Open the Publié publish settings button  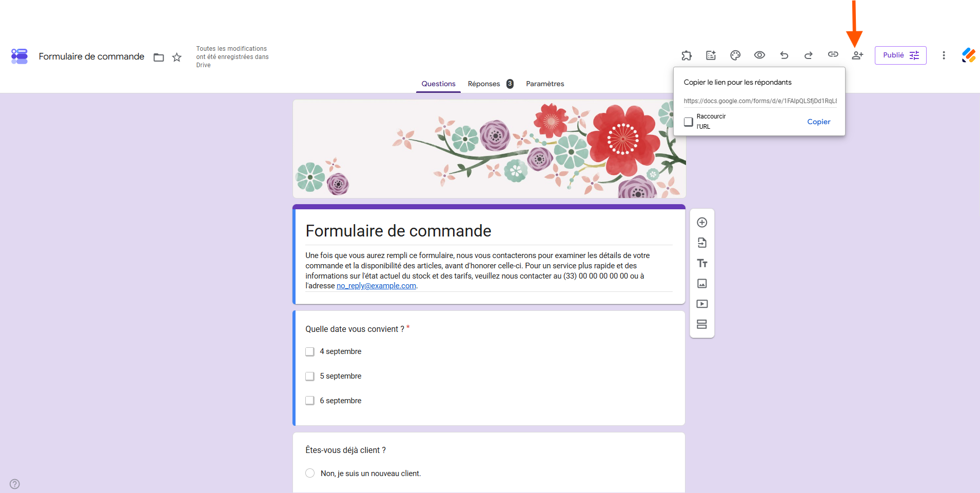coord(900,55)
